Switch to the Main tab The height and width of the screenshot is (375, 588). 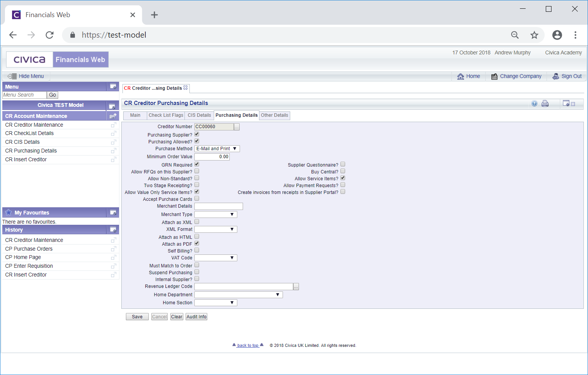click(x=135, y=115)
